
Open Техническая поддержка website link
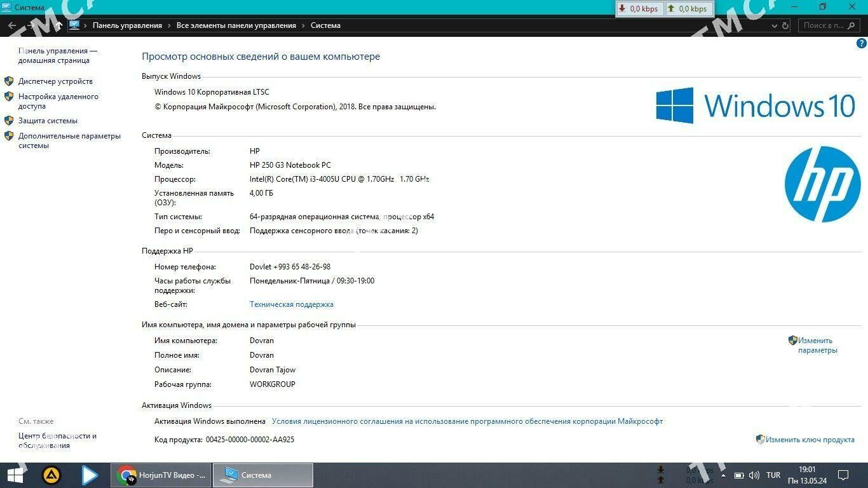[x=292, y=304]
